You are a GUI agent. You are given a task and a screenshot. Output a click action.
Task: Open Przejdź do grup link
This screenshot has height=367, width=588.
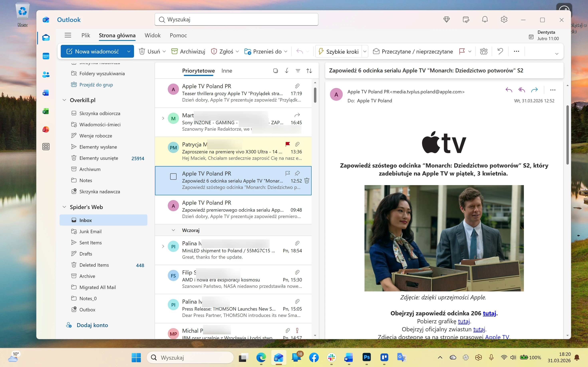coord(96,85)
